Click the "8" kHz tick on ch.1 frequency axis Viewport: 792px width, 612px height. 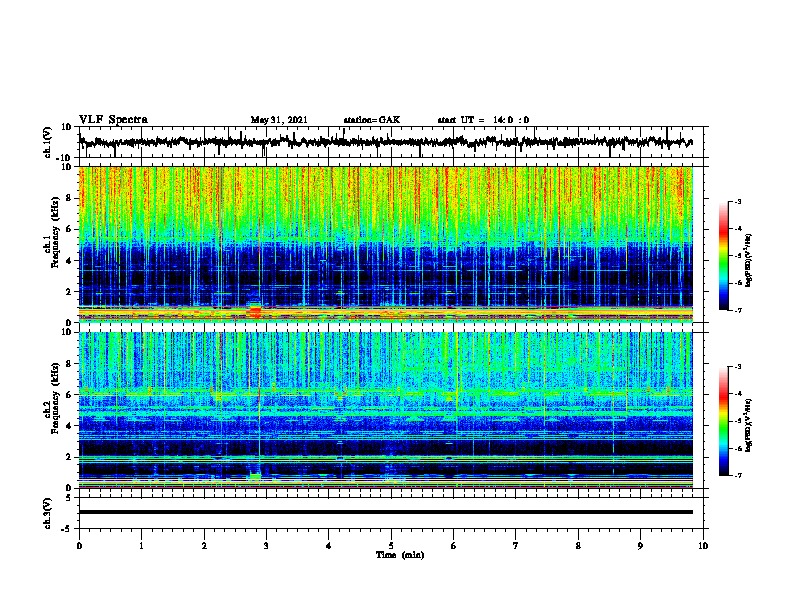(x=71, y=198)
